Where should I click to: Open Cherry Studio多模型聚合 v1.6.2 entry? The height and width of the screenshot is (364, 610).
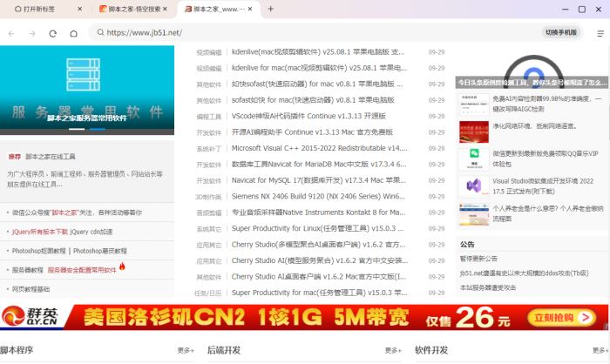(318, 244)
